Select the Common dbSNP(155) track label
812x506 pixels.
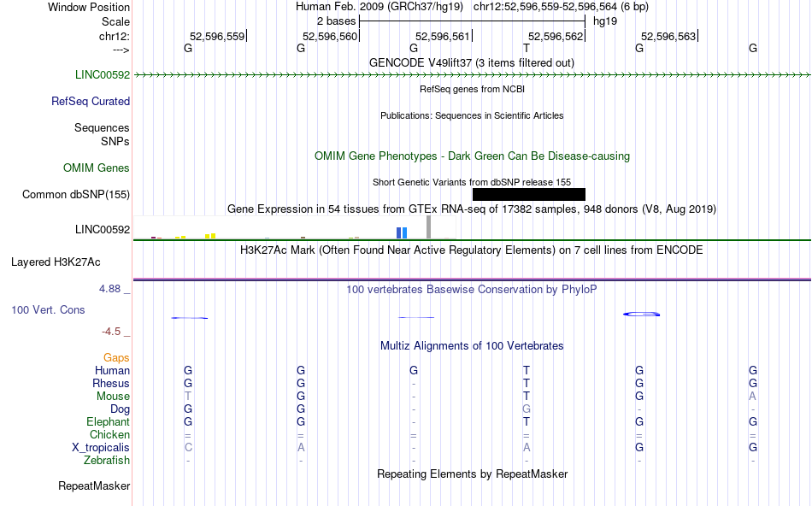76,194
